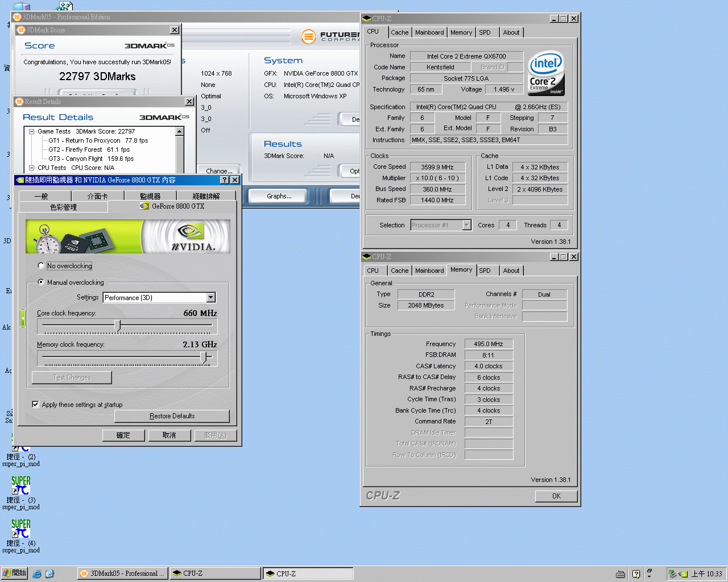Click the NVIDIA properties dialog title bar icon
This screenshot has width=728, height=582.
tap(20, 180)
